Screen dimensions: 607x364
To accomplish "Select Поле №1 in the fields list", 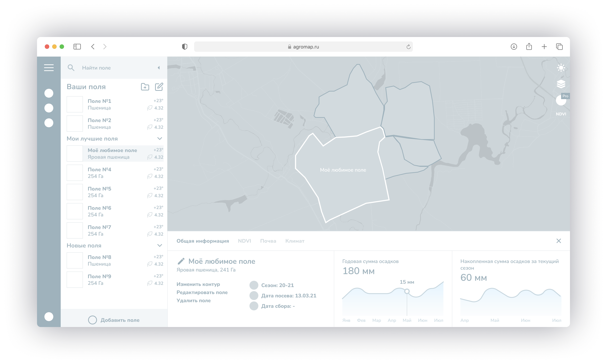I will (x=115, y=104).
